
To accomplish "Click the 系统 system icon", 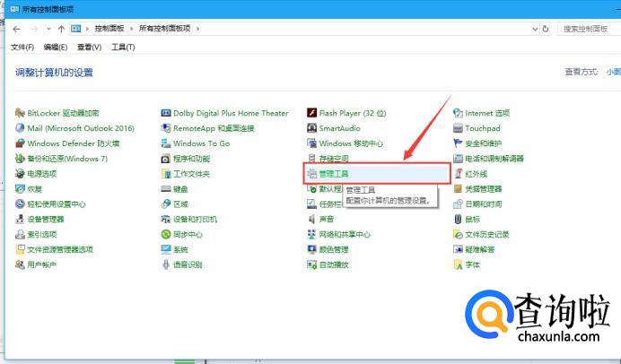I will (166, 249).
